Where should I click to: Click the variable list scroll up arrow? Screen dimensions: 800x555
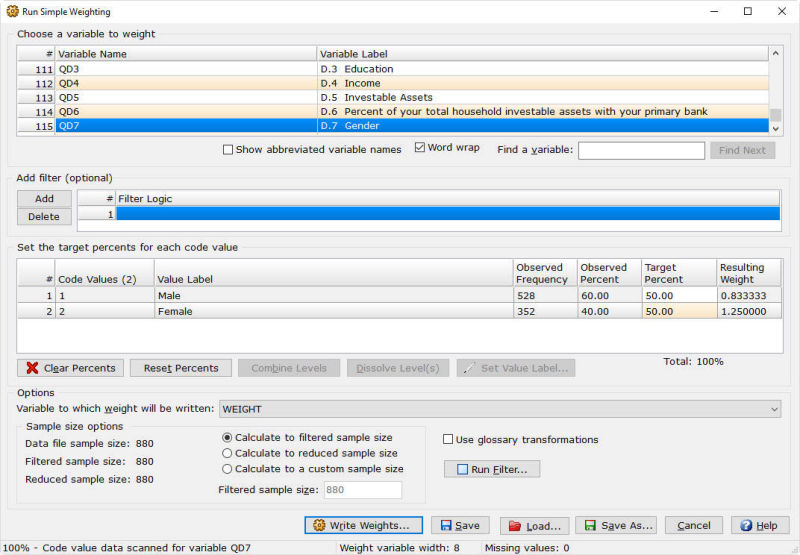pos(776,53)
